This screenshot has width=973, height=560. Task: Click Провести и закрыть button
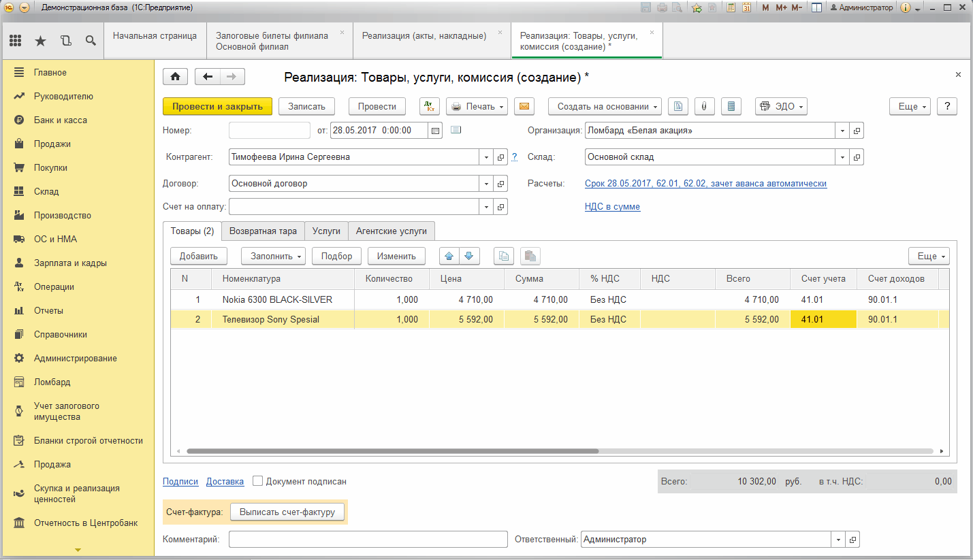(x=217, y=106)
